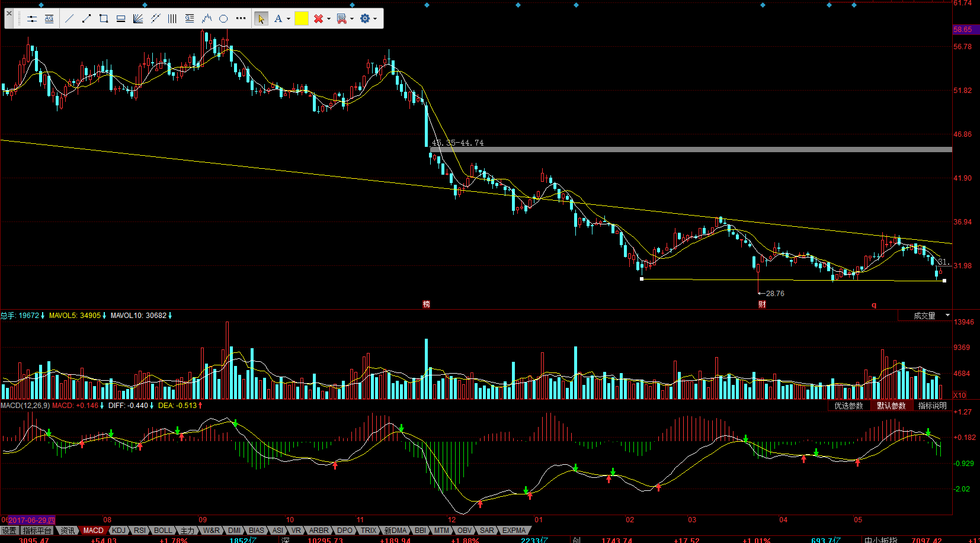Select the MACD indicator tab
Image resolution: width=980 pixels, height=543 pixels.
point(93,531)
